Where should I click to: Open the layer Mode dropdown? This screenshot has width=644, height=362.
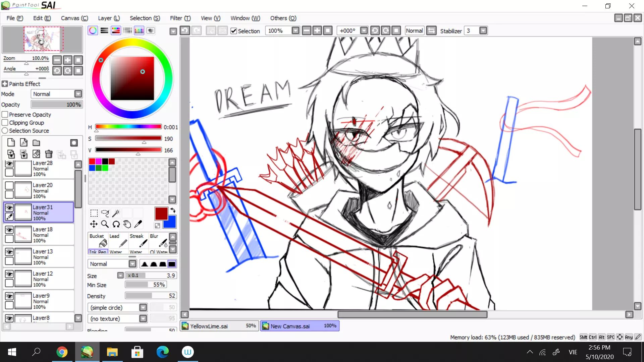pos(78,94)
